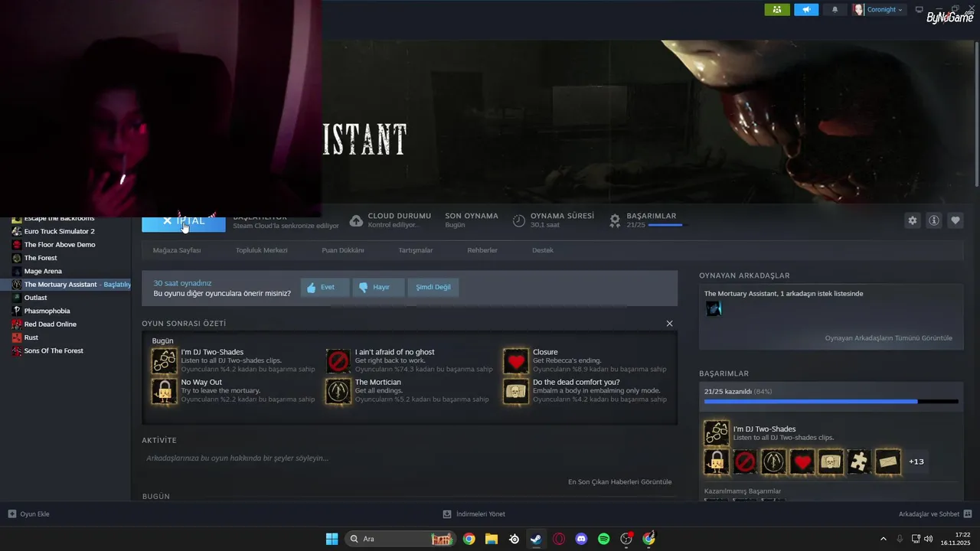This screenshot has height=551, width=980.
Task: Click the taskbar Ara search box
Action: coord(401,539)
